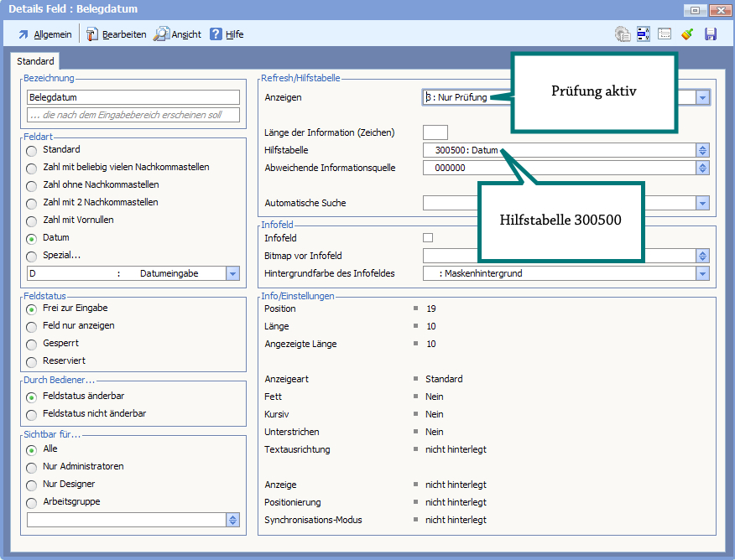Enable the Infofeld checkbox

[428, 238]
